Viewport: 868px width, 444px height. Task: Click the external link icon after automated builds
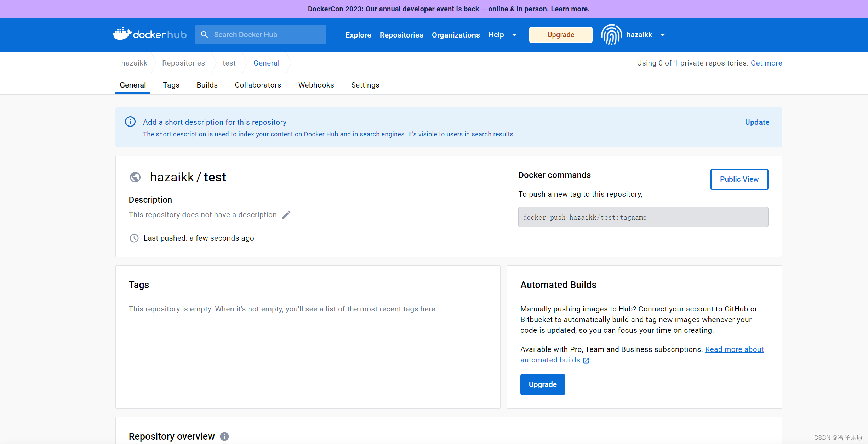pyautogui.click(x=586, y=360)
